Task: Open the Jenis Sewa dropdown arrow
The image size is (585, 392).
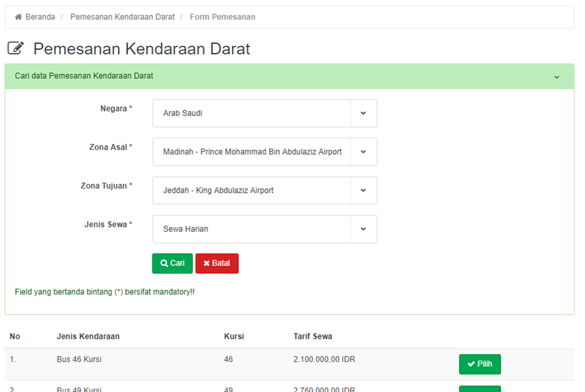Action: coord(363,229)
